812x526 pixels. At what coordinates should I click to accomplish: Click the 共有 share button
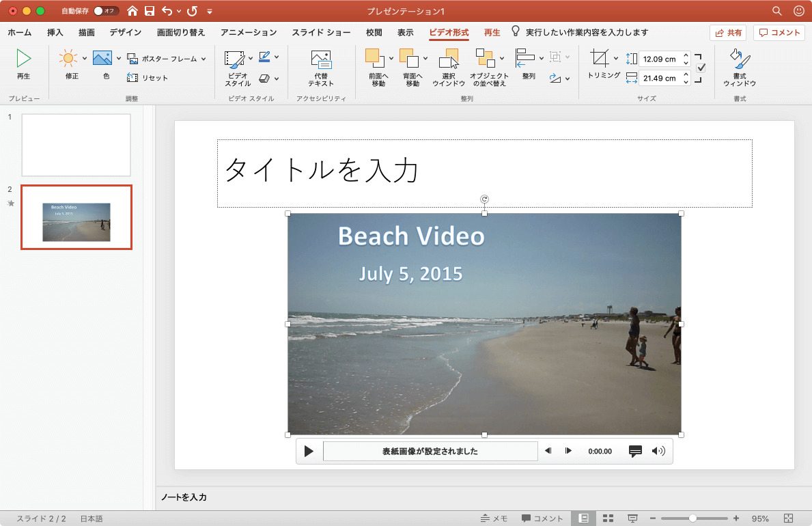[728, 33]
